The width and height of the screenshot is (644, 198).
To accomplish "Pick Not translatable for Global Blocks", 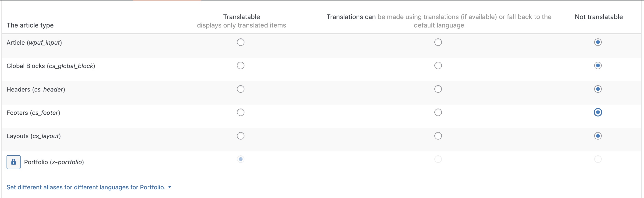I will click(598, 66).
